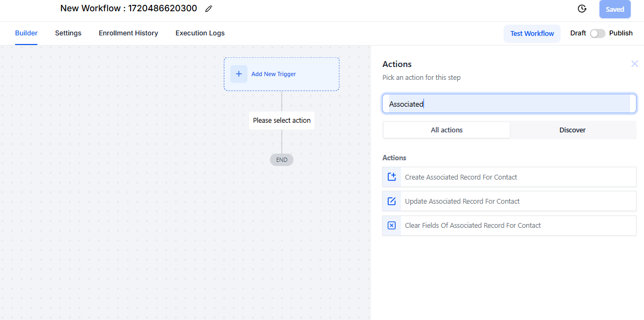This screenshot has width=644, height=320.
Task: Click the Create Associated Record icon
Action: [392, 177]
